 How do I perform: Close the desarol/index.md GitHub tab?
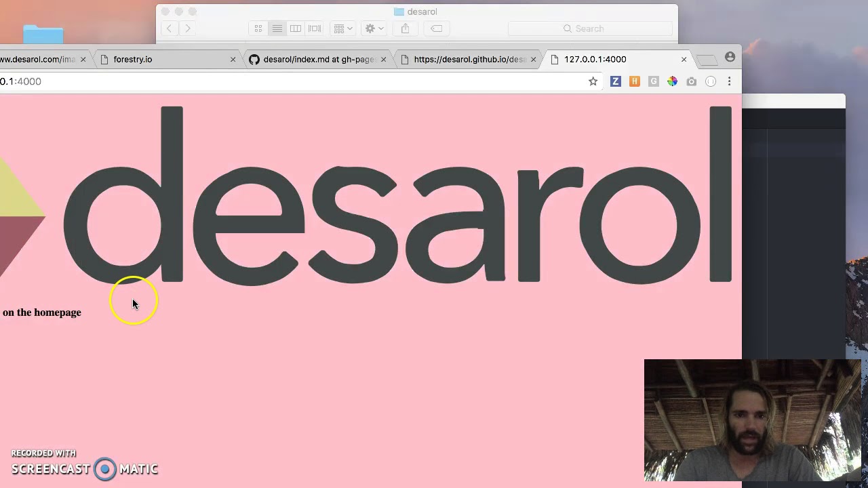(383, 60)
